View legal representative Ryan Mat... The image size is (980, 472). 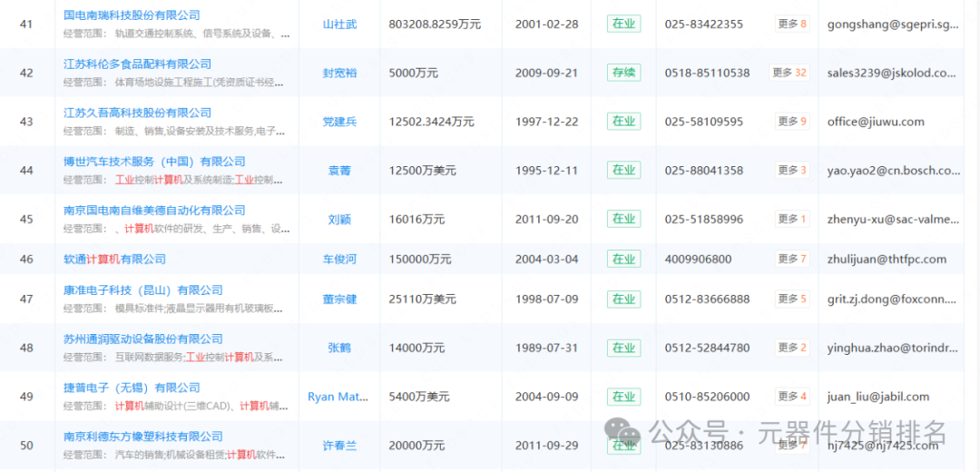[338, 397]
